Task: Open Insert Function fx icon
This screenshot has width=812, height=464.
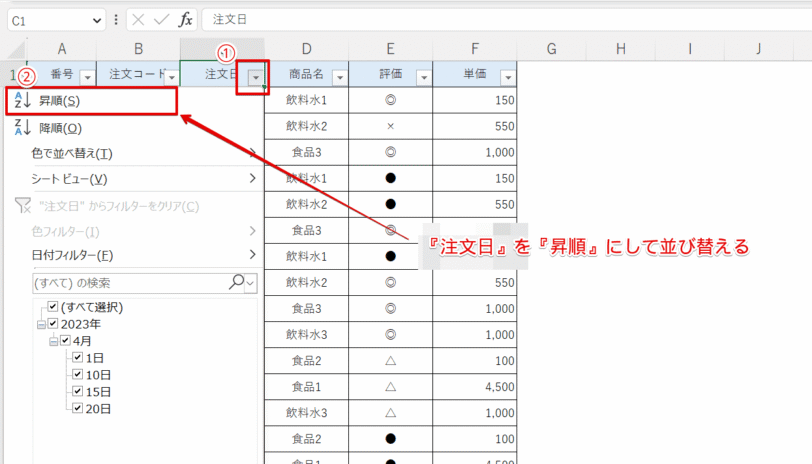Action: (185, 20)
